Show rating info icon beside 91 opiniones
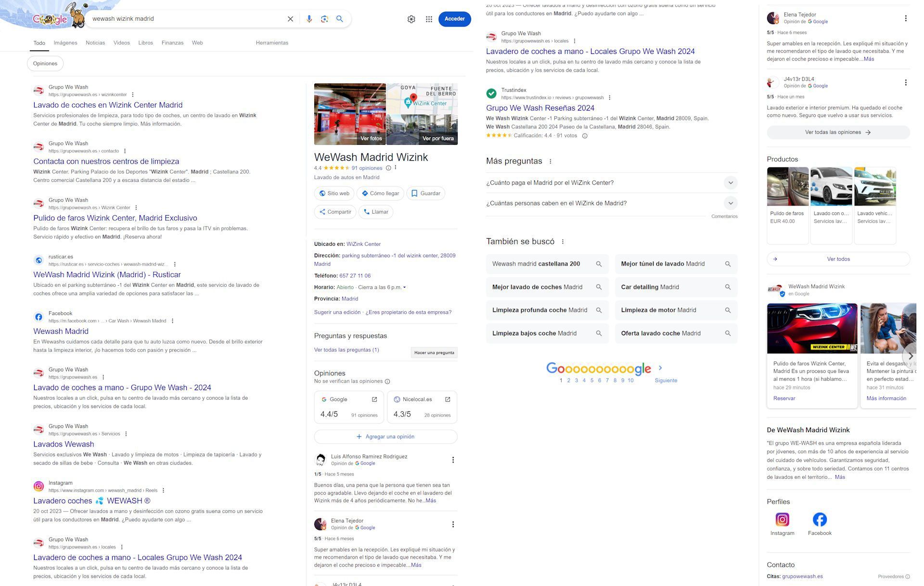 [x=388, y=168]
